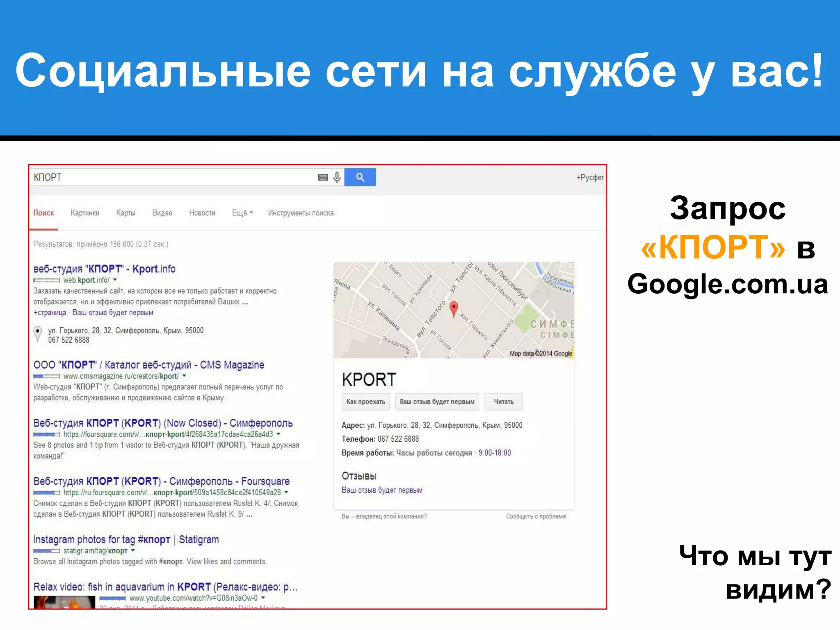Image resolution: width=840 pixels, height=630 pixels.
Task: Open Веб-студия КПОРТ - Симферополь - Foursquare result
Action: click(161, 481)
